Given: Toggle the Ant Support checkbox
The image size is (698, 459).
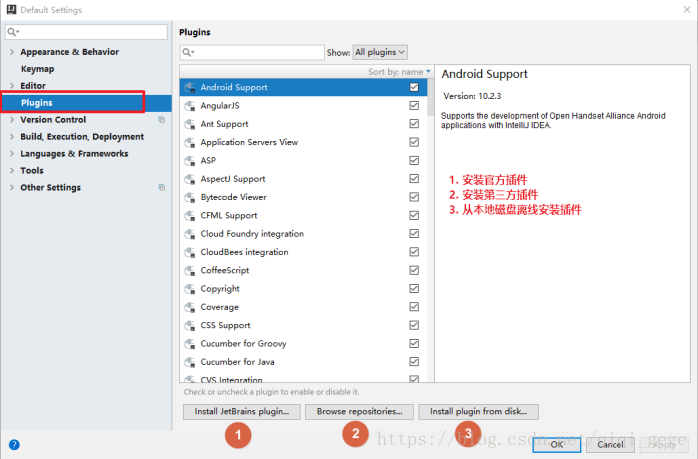Looking at the screenshot, I should pos(414,124).
